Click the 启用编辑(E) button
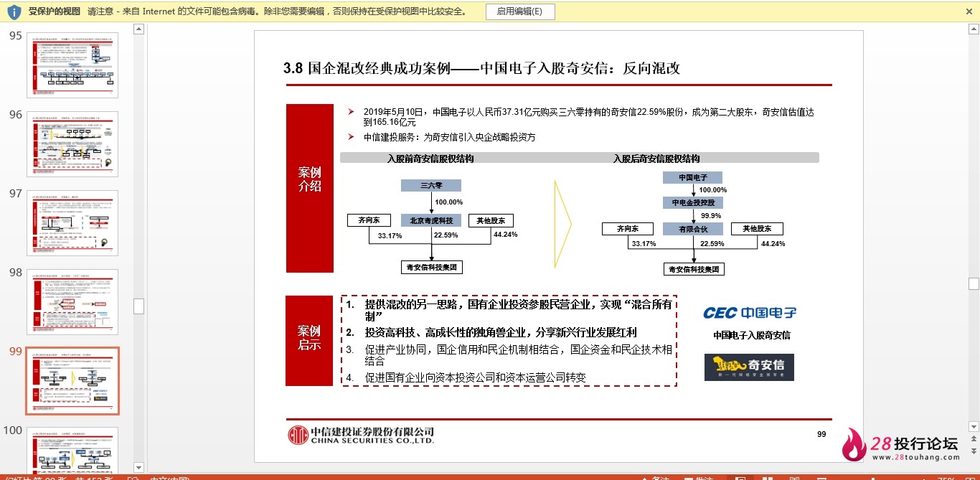This screenshot has height=480, width=980. 519,11
